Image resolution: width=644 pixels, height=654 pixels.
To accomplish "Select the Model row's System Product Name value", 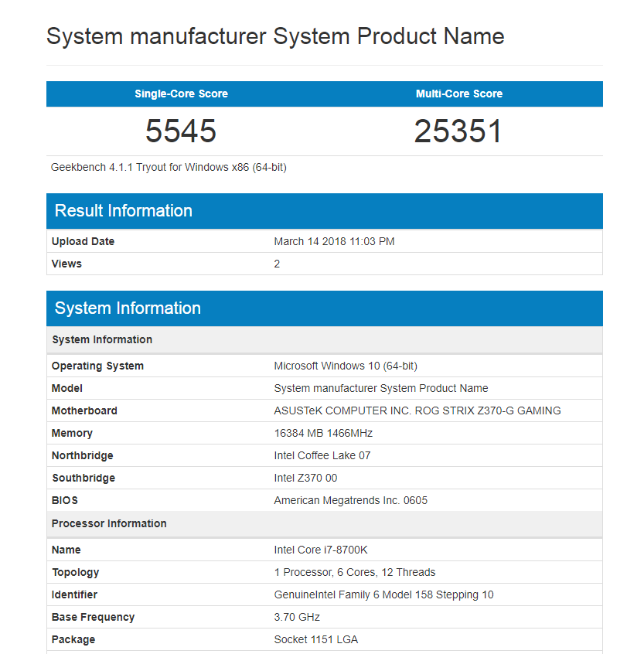I will click(381, 388).
